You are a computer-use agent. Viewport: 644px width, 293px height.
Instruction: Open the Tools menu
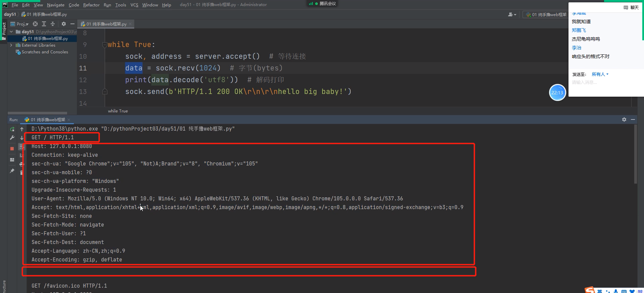click(121, 5)
